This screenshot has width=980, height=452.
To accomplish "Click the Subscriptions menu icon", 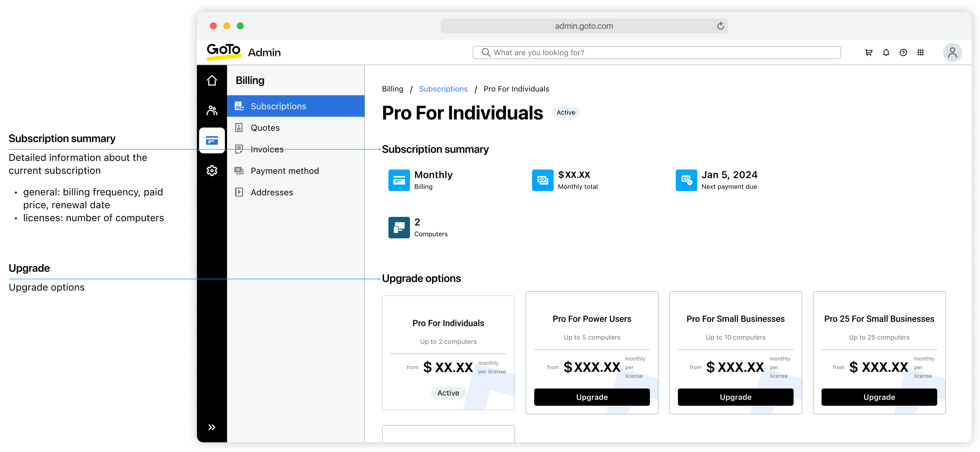I will 239,106.
